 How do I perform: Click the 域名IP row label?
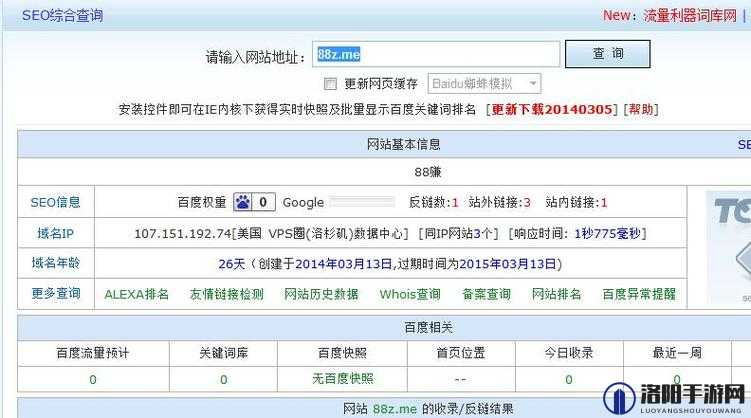tap(56, 233)
